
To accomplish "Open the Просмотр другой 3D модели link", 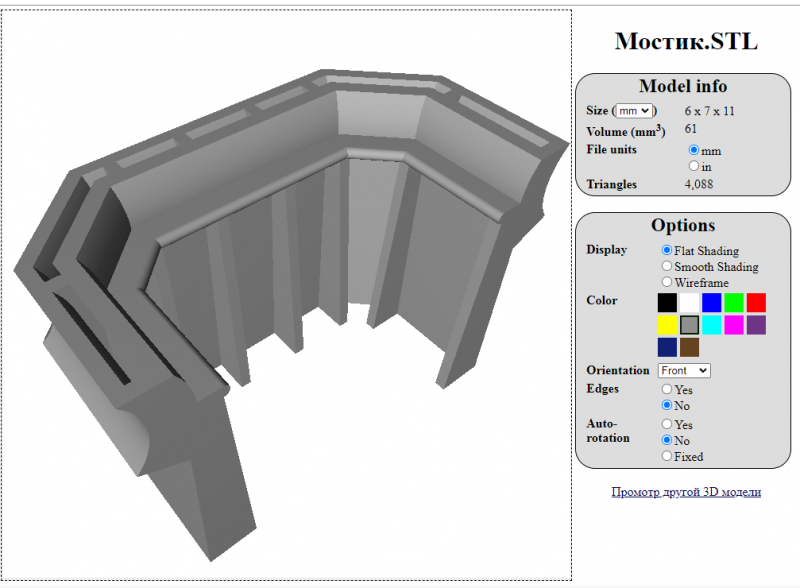I will [686, 492].
